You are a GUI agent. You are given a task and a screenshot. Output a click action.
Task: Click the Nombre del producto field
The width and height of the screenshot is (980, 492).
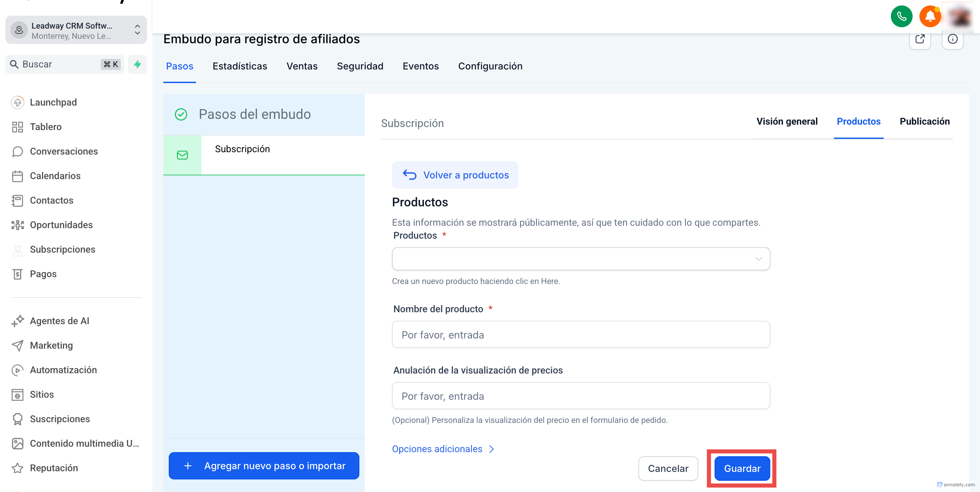581,335
